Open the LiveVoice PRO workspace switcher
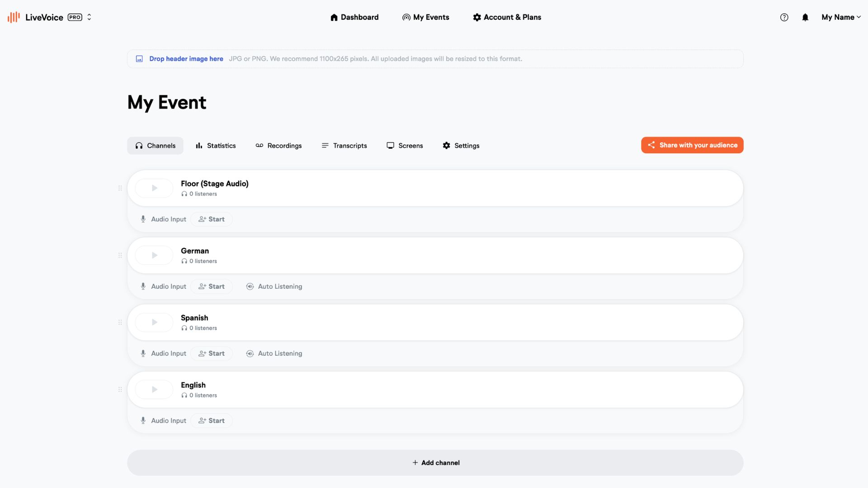The width and height of the screenshot is (868, 488). 89,17
